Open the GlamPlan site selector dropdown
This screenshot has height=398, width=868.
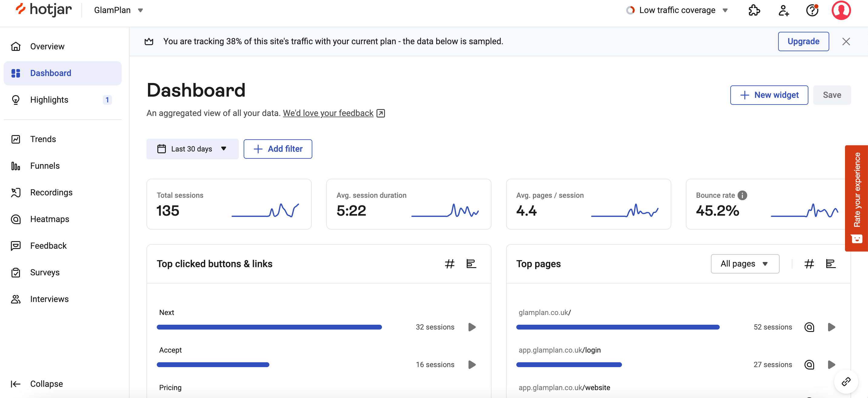point(119,10)
